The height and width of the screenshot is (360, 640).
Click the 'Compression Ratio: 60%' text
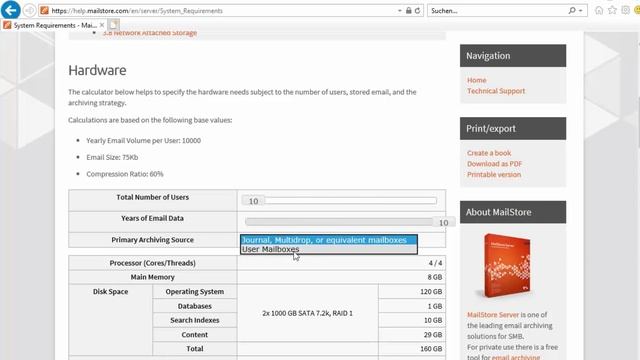pos(125,174)
